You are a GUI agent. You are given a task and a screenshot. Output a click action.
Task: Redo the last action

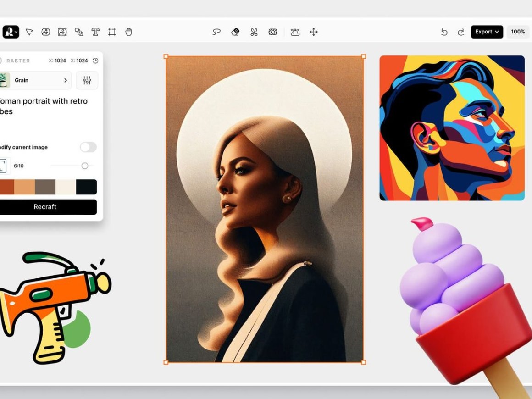tap(460, 32)
